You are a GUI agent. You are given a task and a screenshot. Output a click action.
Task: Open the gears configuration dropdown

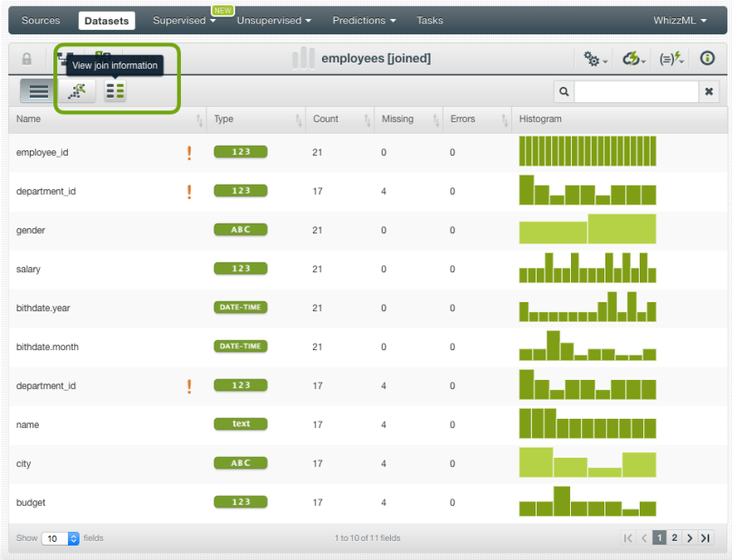point(595,59)
